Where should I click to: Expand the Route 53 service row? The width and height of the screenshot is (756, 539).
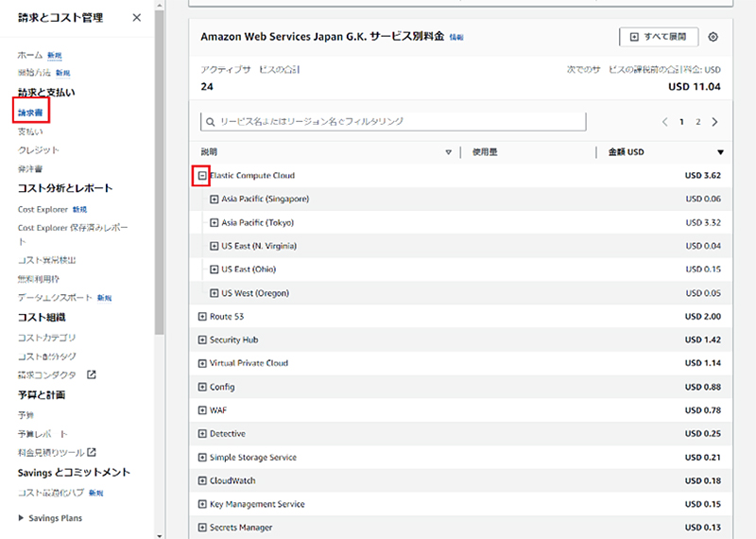click(202, 317)
